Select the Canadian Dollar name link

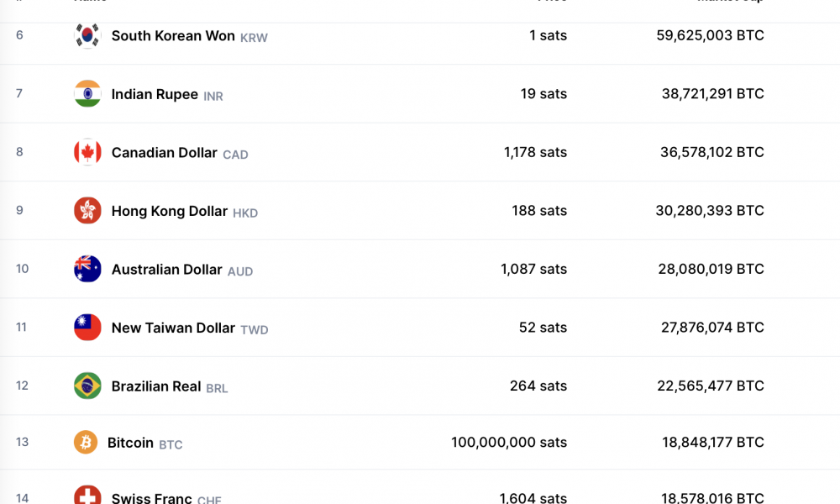(165, 153)
